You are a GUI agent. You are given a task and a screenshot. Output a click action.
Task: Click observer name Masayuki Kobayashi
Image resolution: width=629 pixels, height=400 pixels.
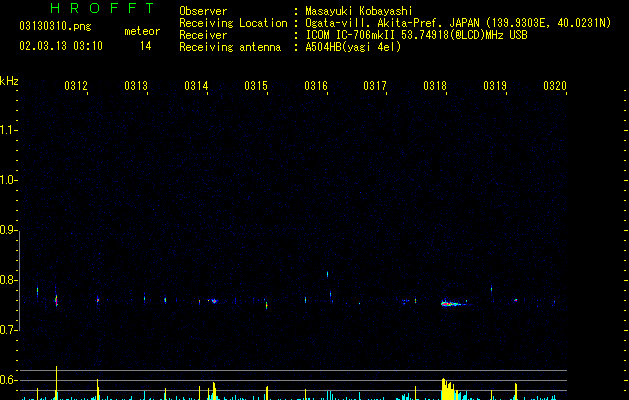pyautogui.click(x=359, y=11)
